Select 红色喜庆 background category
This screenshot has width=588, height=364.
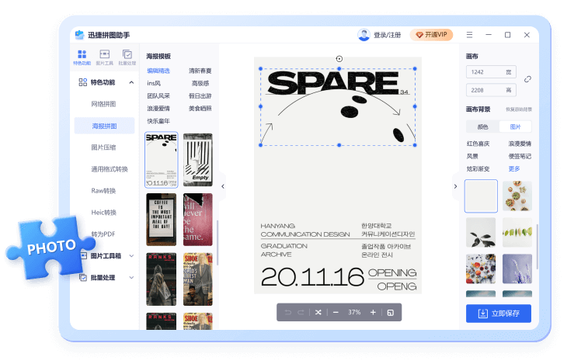[x=478, y=144]
